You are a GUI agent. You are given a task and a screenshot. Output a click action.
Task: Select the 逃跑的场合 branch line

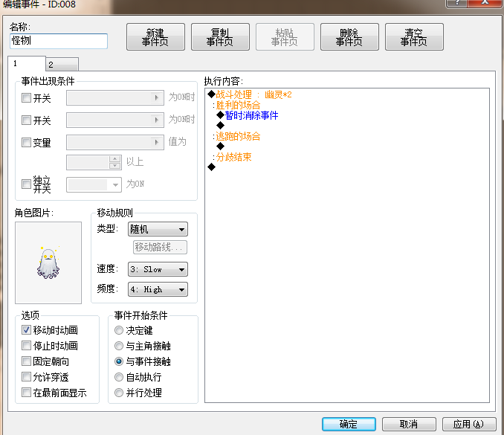tap(236, 136)
